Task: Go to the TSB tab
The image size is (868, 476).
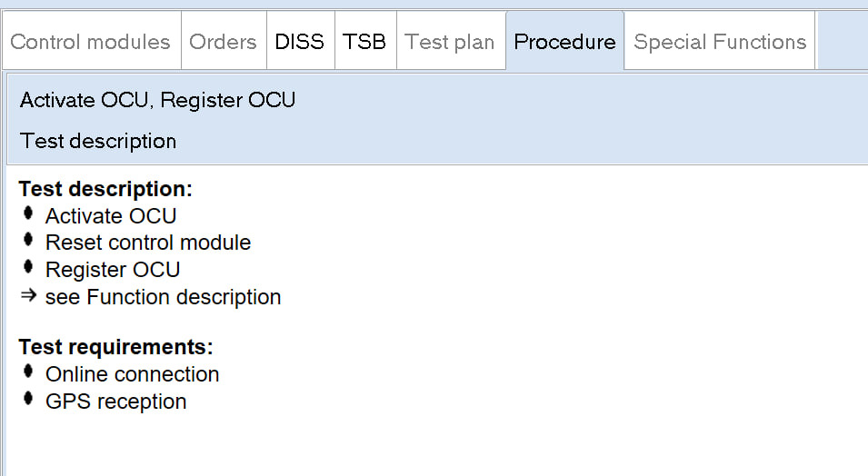Action: 364,42
